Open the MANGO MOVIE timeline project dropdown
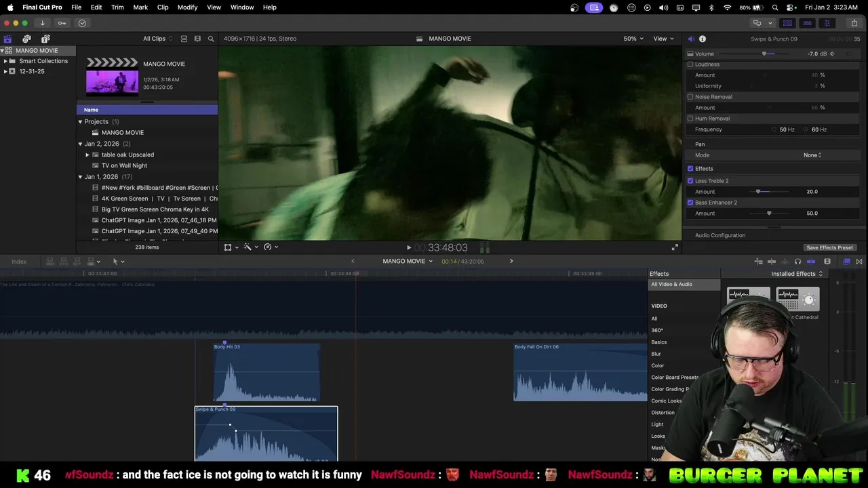Screen dimensions: 868x488 click(408, 261)
